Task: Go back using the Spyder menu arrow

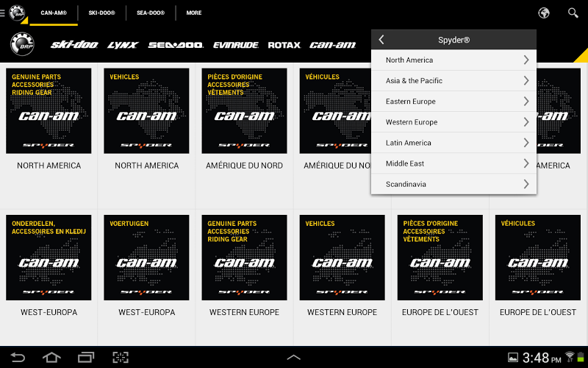Action: coord(381,40)
